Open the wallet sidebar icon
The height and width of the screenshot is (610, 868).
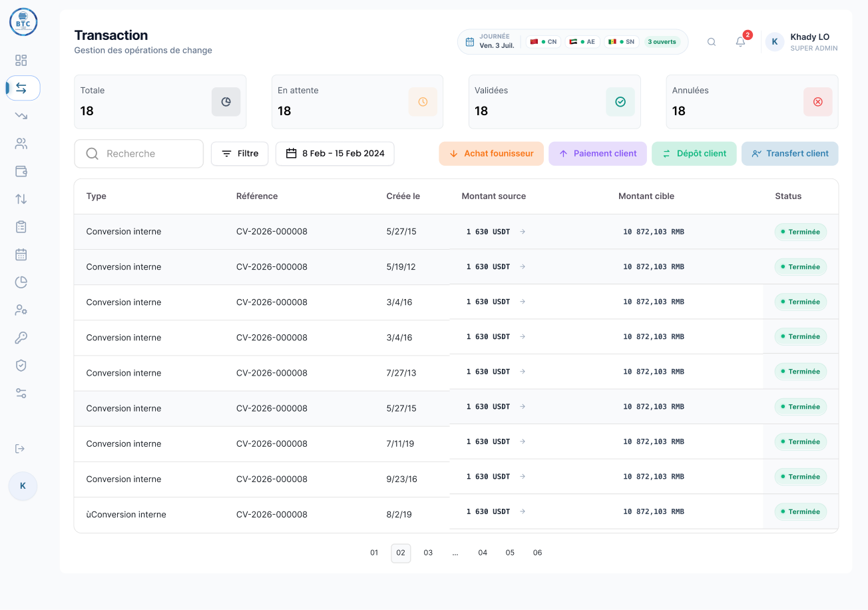[x=21, y=171]
